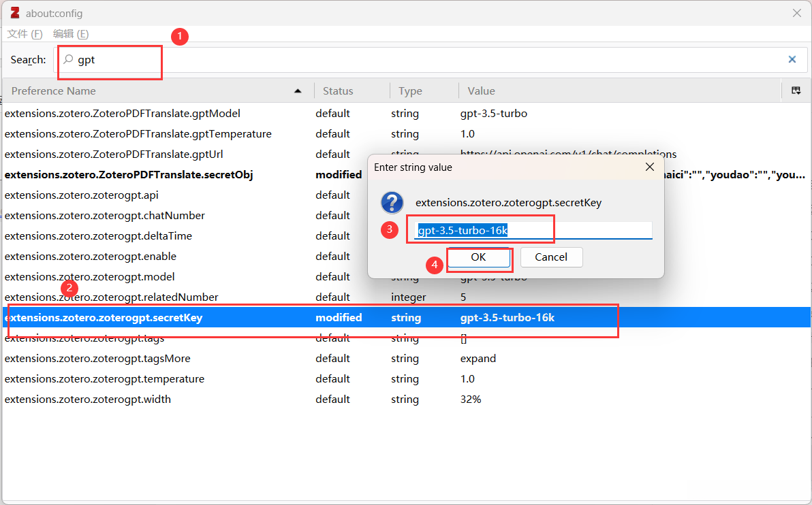Click the secretKey label in the dialog
Image resolution: width=812 pixels, height=505 pixels.
pyautogui.click(x=509, y=203)
